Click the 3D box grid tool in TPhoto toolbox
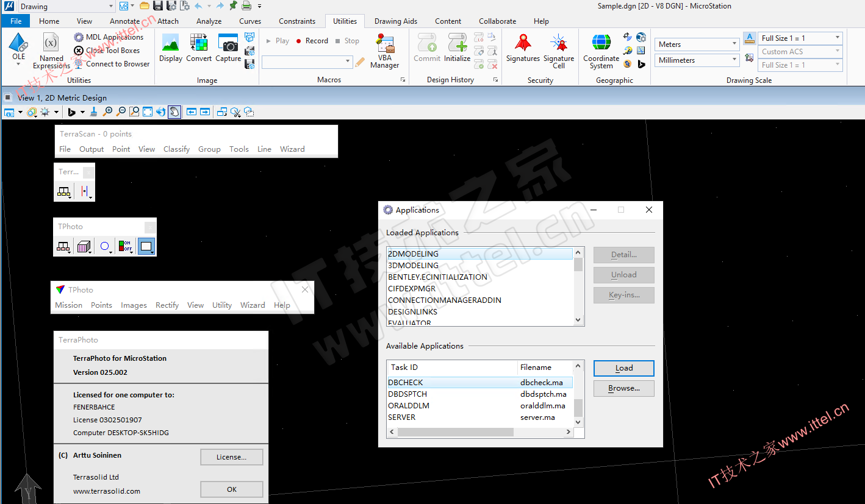865x504 pixels. click(84, 247)
